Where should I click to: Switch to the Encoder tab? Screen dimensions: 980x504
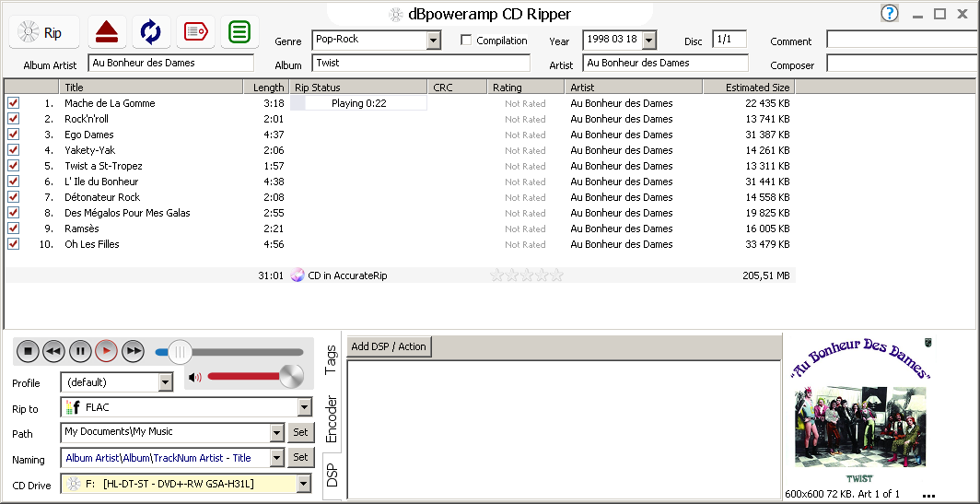332,418
